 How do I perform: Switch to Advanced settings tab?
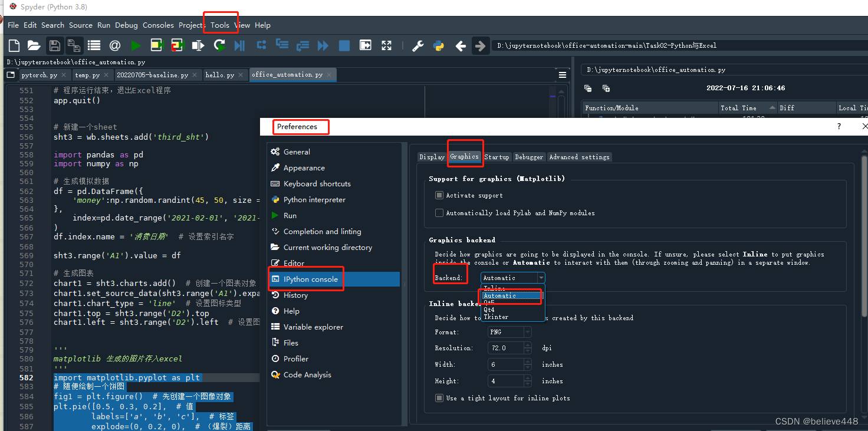(x=579, y=157)
